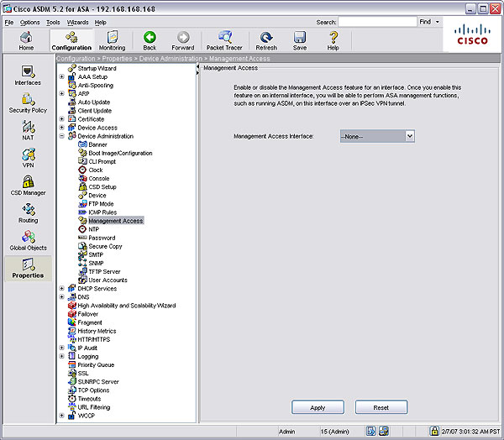The width and height of the screenshot is (504, 440).
Task: Select the Timeouts tree item icon
Action: (x=72, y=399)
